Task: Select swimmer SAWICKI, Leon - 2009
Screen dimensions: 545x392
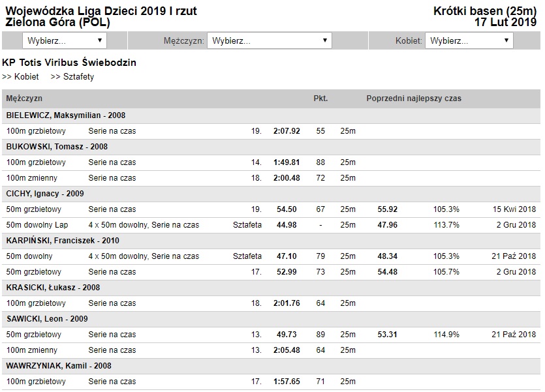Action: [x=47, y=319]
